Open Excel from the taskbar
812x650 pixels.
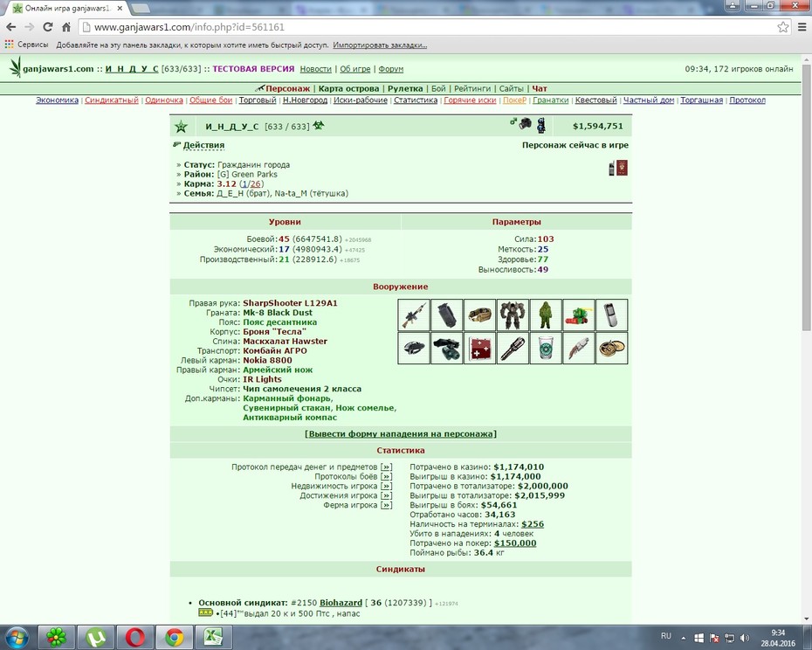click(213, 638)
